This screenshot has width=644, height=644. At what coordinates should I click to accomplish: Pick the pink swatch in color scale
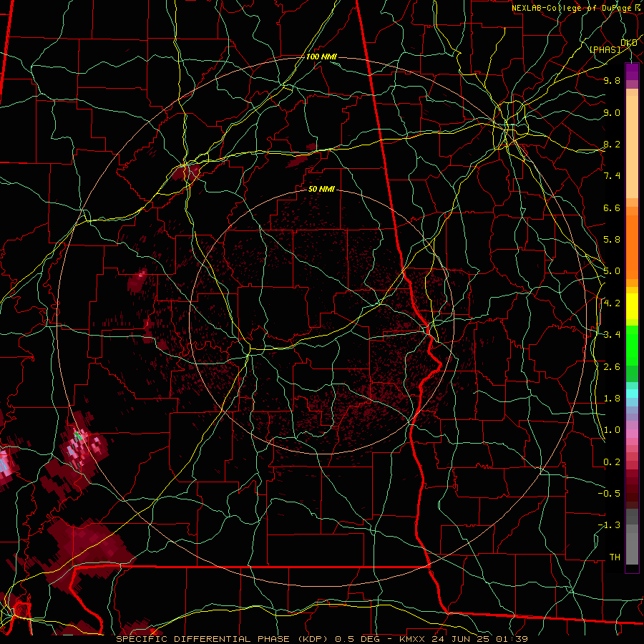pos(632,434)
